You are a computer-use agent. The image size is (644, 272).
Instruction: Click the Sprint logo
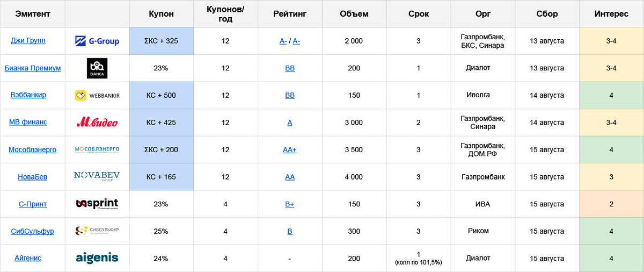[97, 204]
